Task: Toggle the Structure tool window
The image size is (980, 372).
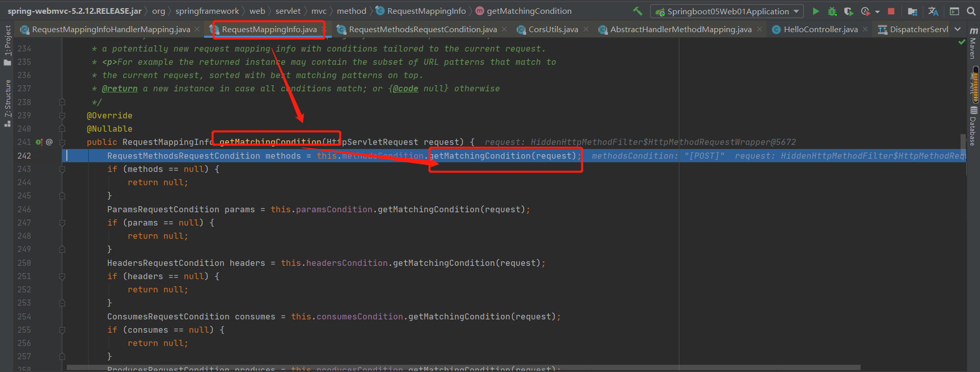Action: [x=7, y=103]
